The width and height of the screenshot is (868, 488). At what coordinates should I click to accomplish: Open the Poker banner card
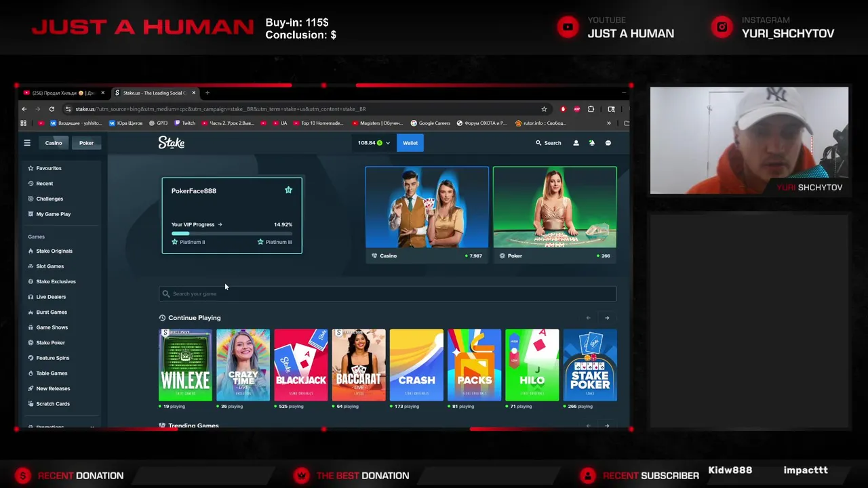coord(555,214)
